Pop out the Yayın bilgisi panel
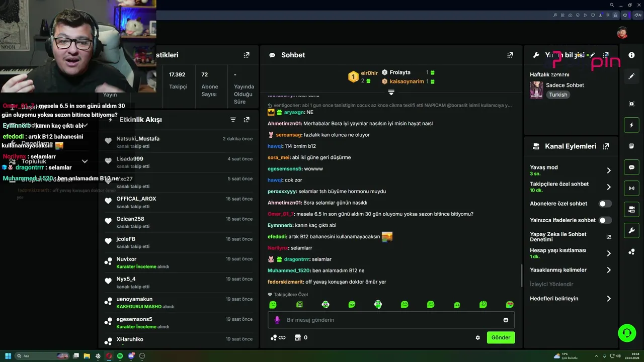The image size is (644, 362). 606,55
